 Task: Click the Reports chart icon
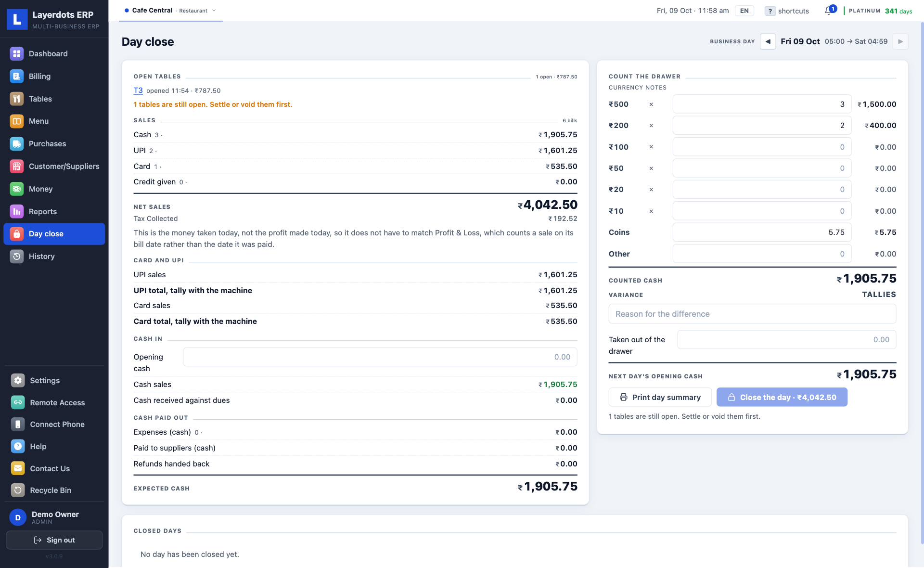[17, 211]
